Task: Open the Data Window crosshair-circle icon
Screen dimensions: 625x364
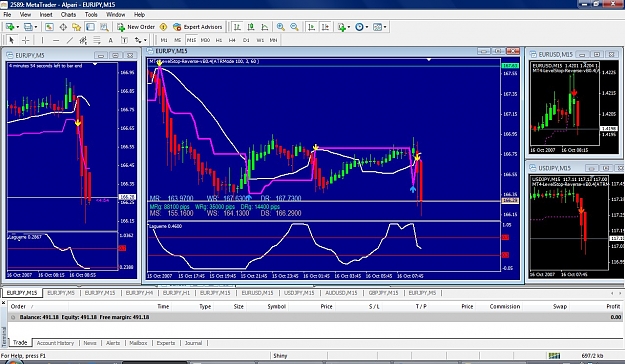Action: [63, 27]
